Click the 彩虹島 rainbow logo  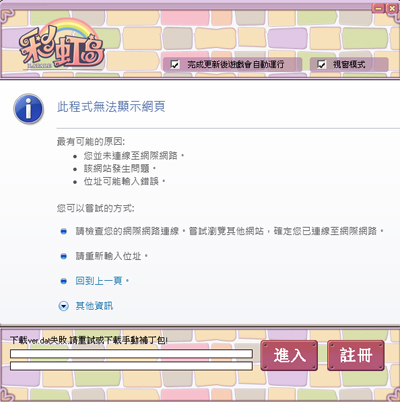(x=62, y=43)
